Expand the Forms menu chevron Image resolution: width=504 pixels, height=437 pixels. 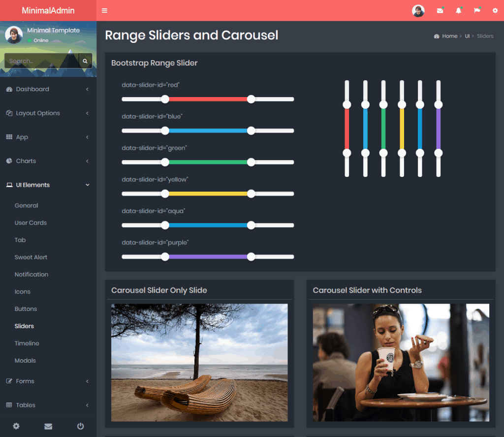coord(88,381)
